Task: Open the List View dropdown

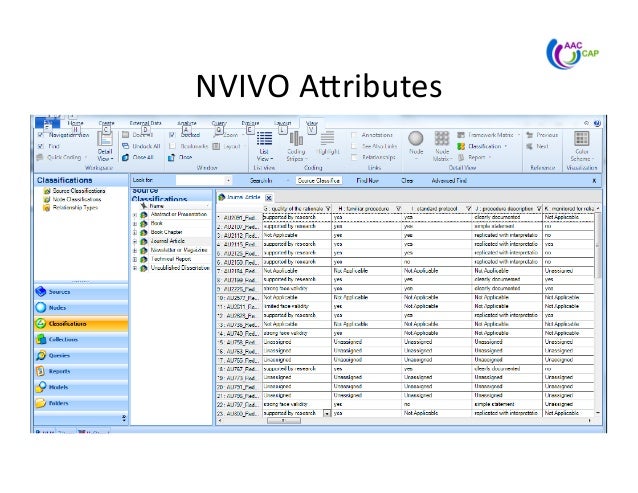Action: [x=264, y=146]
